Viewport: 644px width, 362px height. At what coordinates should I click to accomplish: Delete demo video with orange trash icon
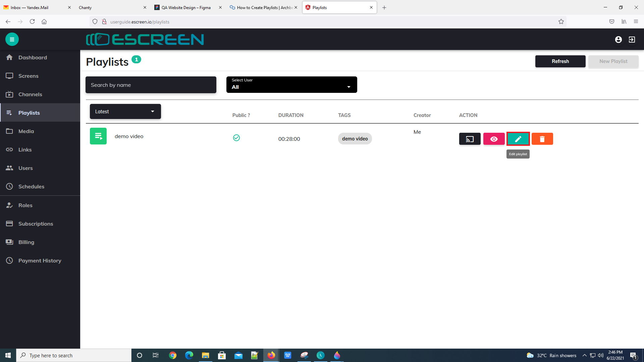(x=542, y=139)
